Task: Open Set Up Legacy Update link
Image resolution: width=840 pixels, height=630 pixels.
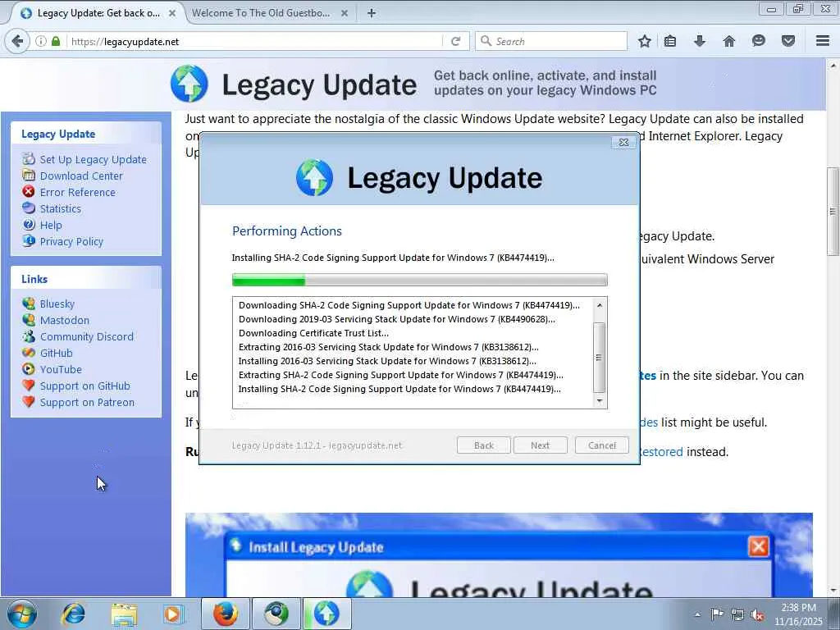Action: [94, 159]
